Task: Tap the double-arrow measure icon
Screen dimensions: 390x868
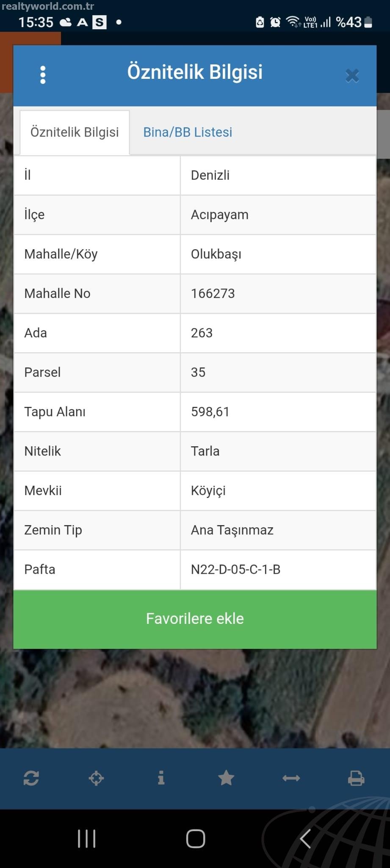Action: pos(291,778)
